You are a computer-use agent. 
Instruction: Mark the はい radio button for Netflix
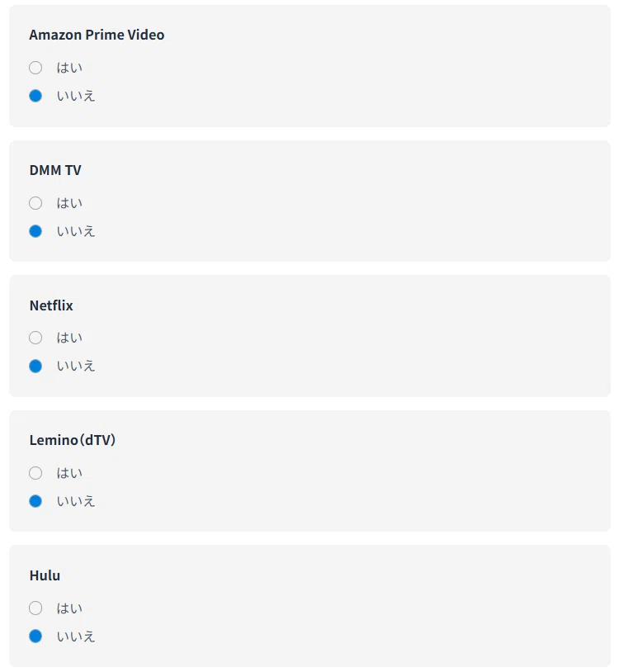tap(35, 338)
